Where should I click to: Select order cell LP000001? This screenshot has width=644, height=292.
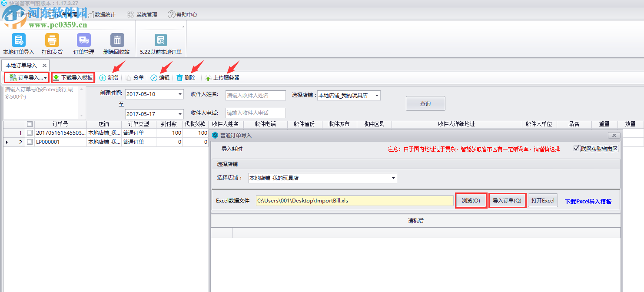click(x=60, y=142)
